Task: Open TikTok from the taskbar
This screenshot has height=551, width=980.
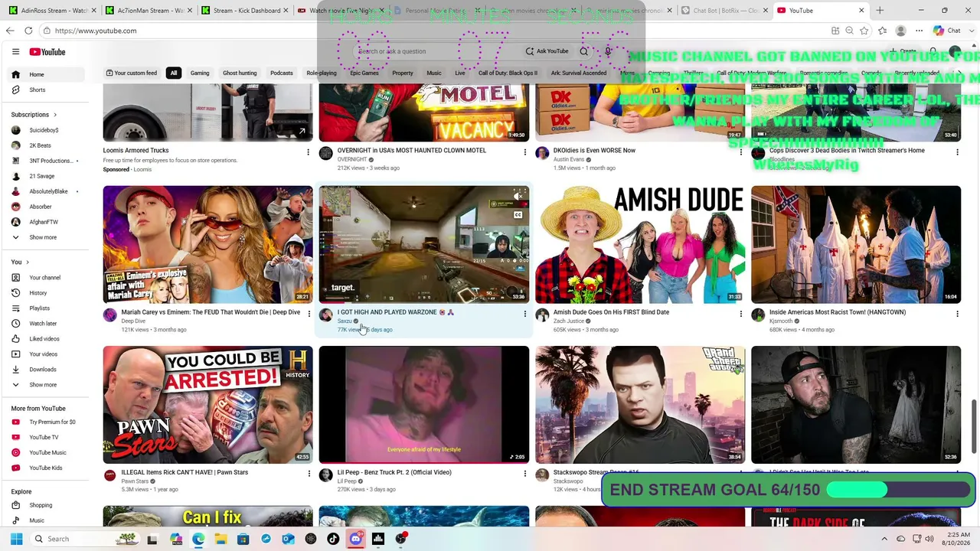Action: [x=333, y=539]
